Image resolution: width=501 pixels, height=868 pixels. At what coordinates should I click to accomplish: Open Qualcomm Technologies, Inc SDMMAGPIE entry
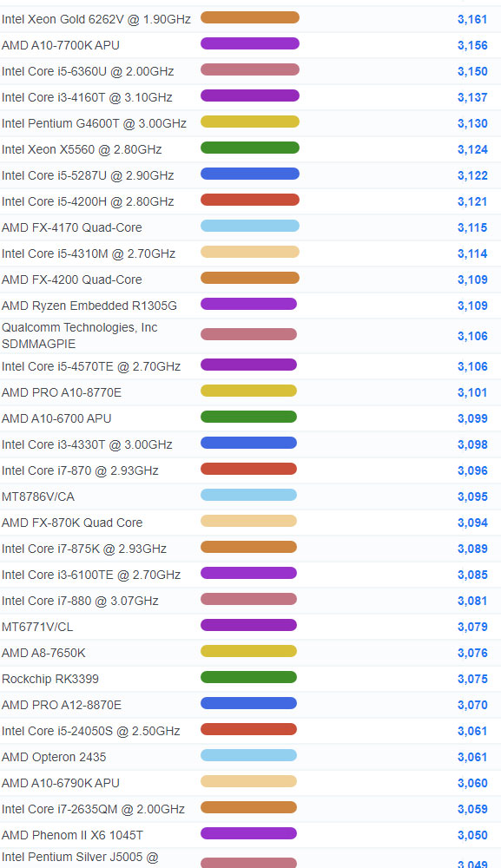(x=79, y=335)
